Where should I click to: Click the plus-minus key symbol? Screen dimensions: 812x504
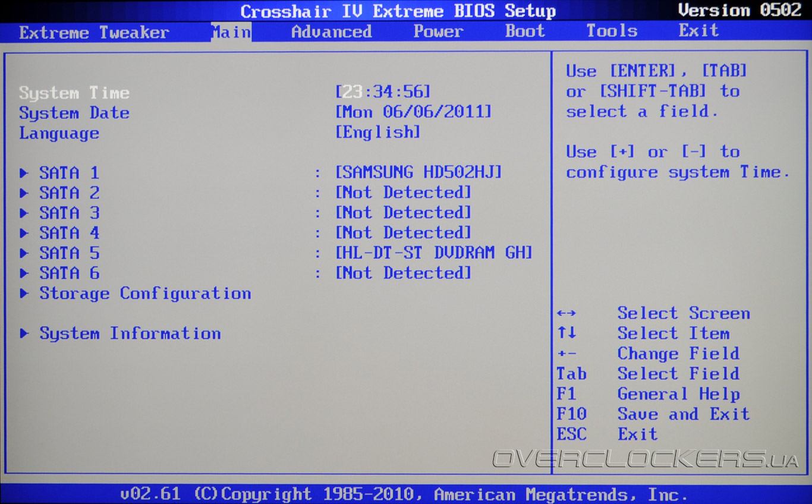(566, 354)
